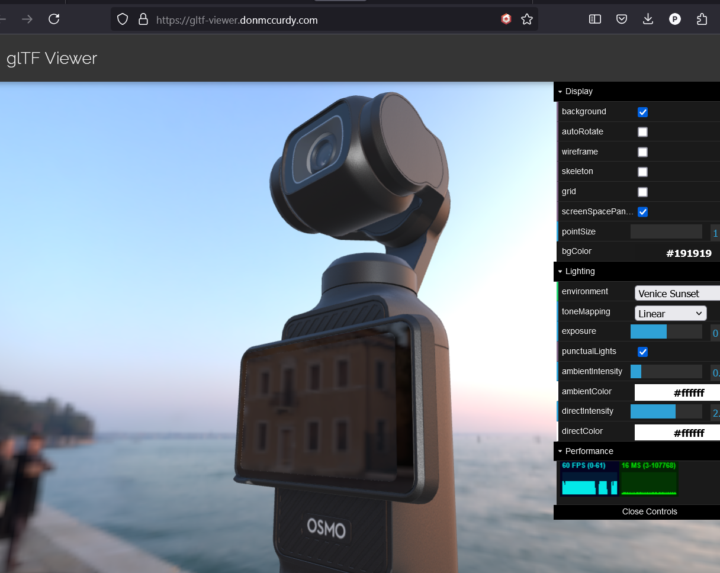Click the ambientIntensity value field
Image resolution: width=720 pixels, height=573 pixels.
pos(715,373)
